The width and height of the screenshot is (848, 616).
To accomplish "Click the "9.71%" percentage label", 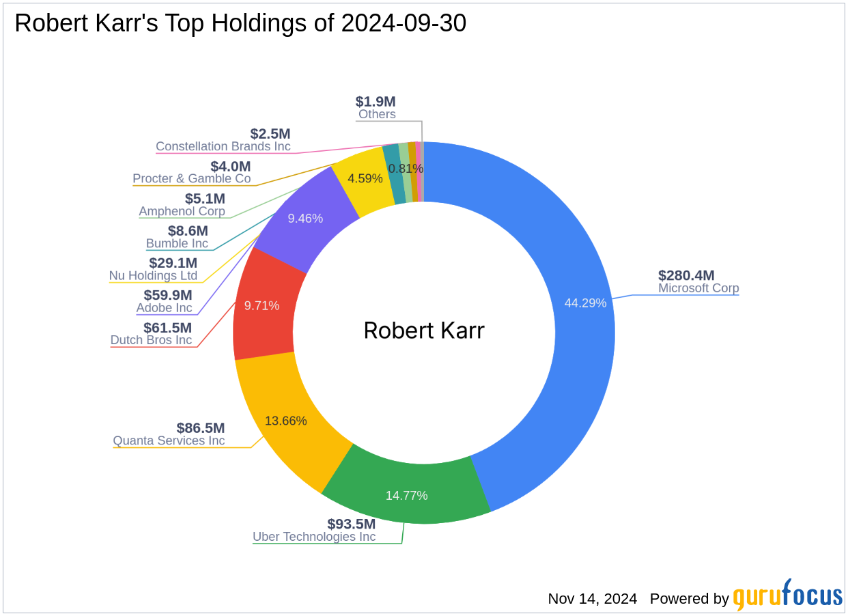I will [262, 306].
